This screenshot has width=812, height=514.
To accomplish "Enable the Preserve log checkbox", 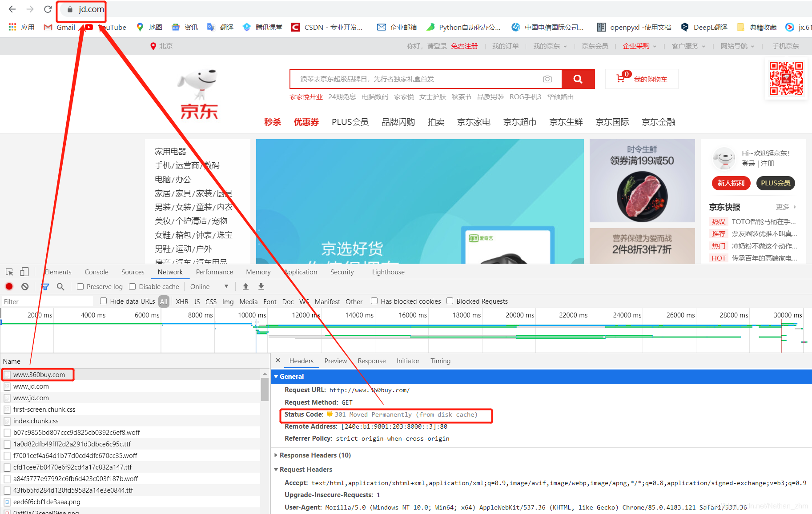I will tap(80, 287).
